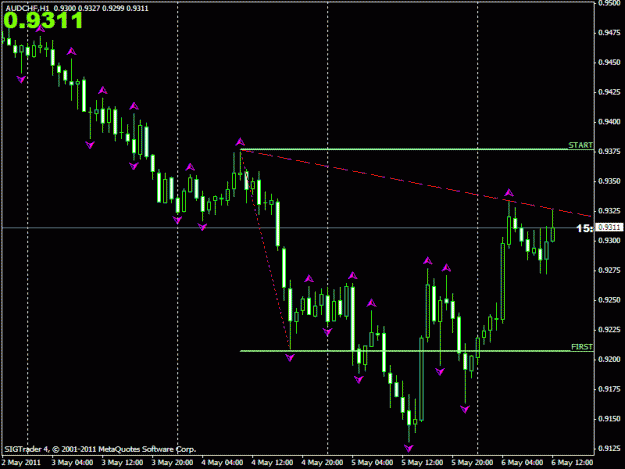Click the large green 0.9311 price label

pos(43,21)
